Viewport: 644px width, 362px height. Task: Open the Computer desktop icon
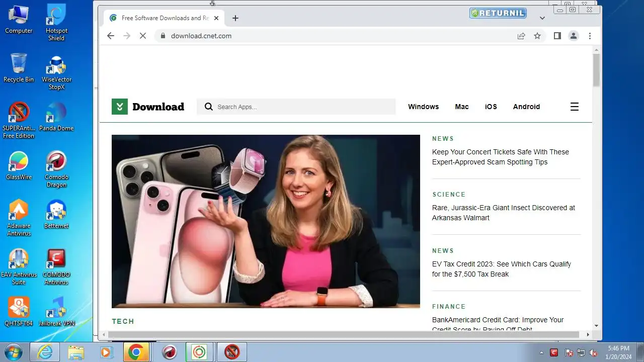[19, 19]
